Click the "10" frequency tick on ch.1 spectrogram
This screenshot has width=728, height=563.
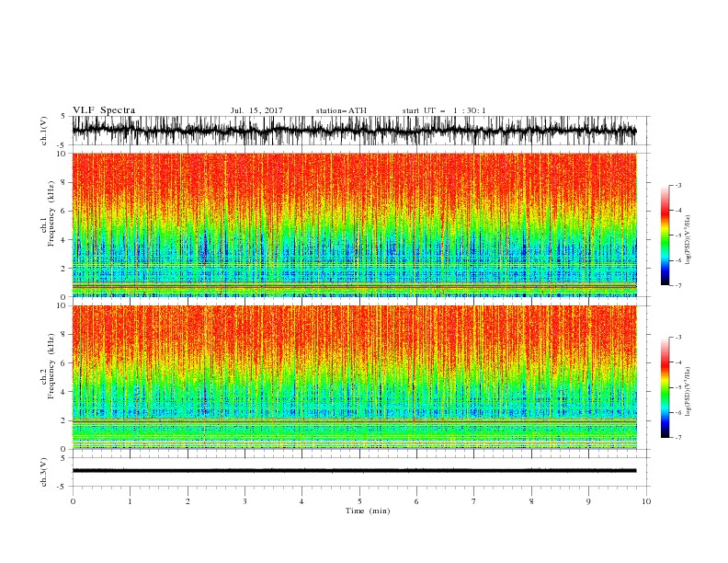point(63,154)
